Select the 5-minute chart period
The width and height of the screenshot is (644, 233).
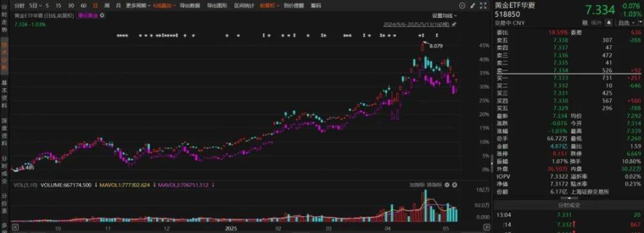pos(47,6)
